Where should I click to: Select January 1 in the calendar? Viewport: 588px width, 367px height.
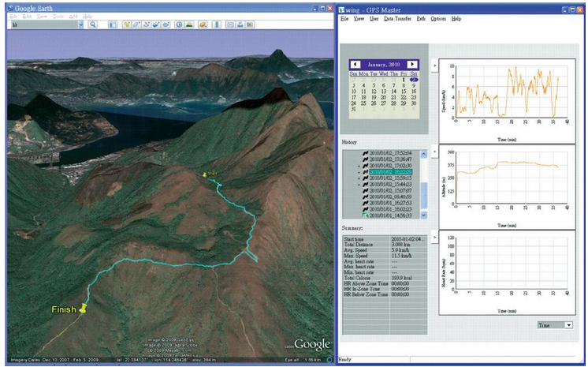404,80
